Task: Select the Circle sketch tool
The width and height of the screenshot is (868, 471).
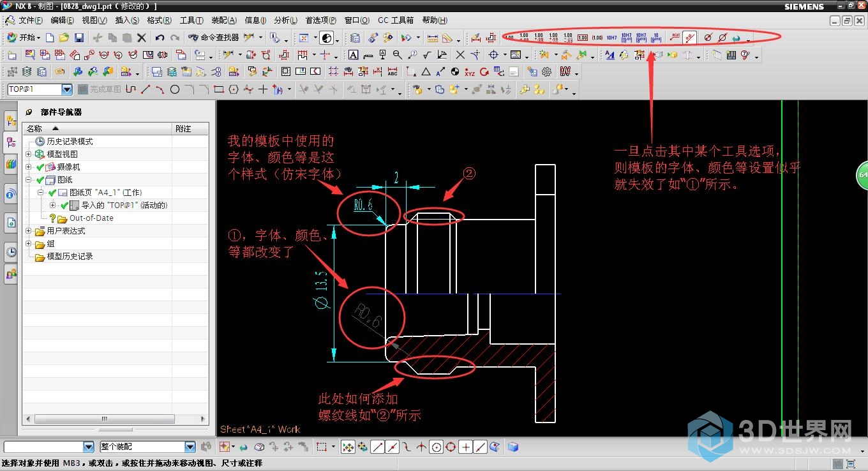Action: point(175,89)
